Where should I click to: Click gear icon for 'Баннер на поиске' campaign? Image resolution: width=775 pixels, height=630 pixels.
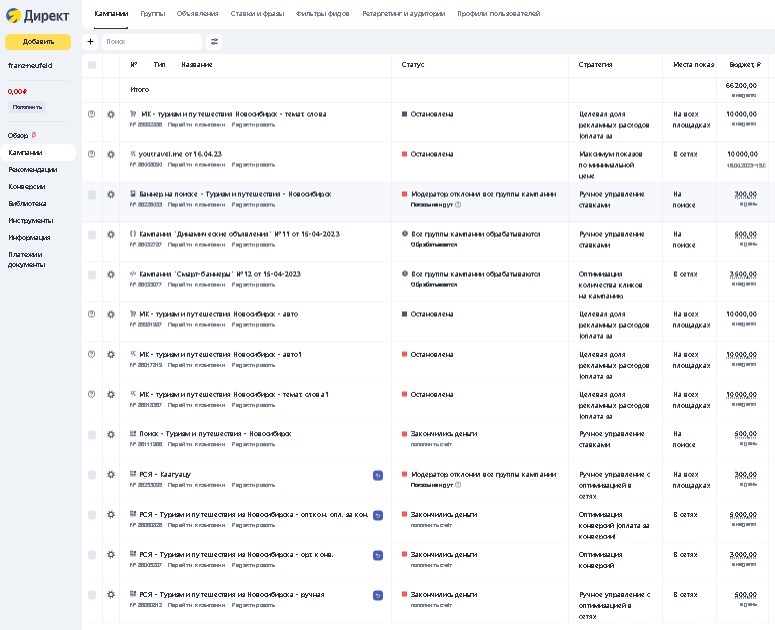pos(111,195)
